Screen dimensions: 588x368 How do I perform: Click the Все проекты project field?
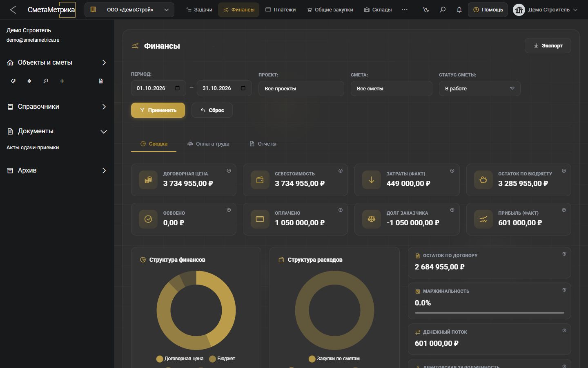tap(301, 88)
